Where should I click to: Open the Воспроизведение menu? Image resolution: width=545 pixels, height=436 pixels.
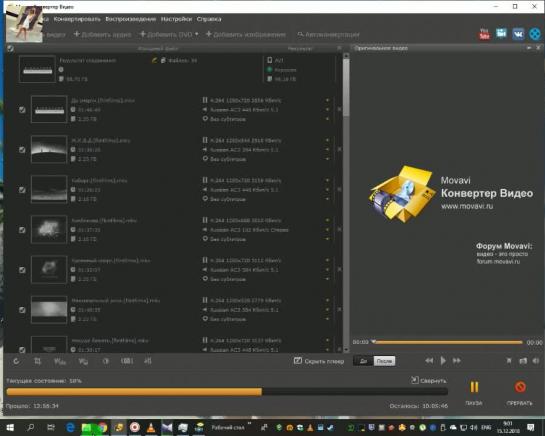pos(131,19)
